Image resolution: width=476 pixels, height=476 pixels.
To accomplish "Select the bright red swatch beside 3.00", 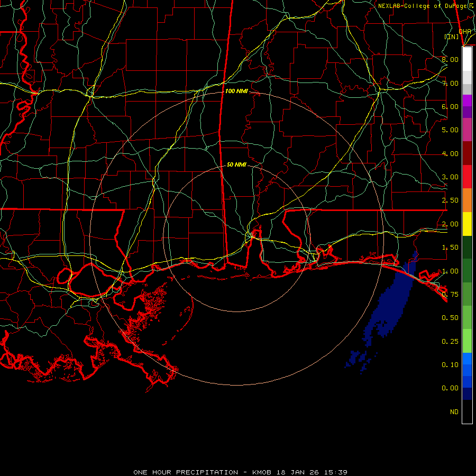I will pos(467,177).
